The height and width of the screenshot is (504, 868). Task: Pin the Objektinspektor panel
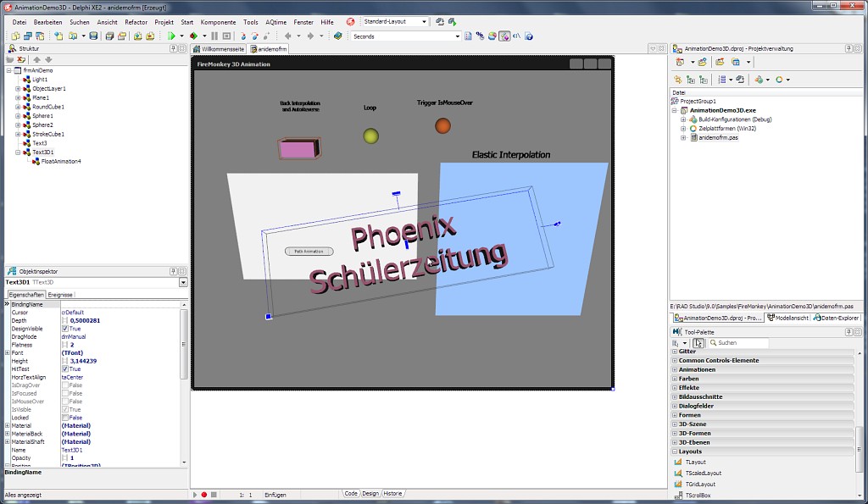coord(173,271)
